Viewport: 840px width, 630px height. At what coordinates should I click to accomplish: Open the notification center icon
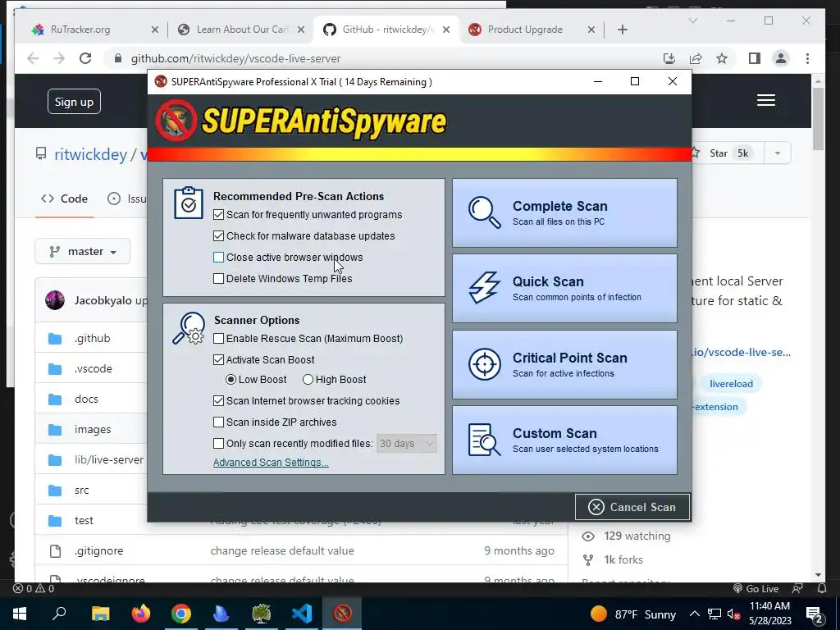click(814, 614)
